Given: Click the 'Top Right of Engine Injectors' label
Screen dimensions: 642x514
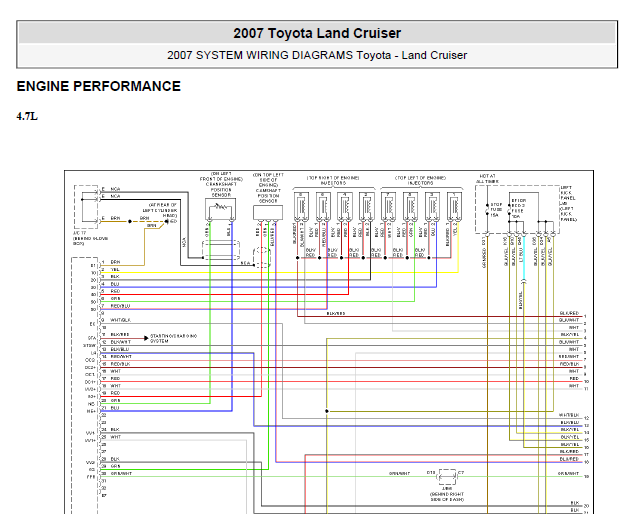Looking at the screenshot, I should click(333, 180).
